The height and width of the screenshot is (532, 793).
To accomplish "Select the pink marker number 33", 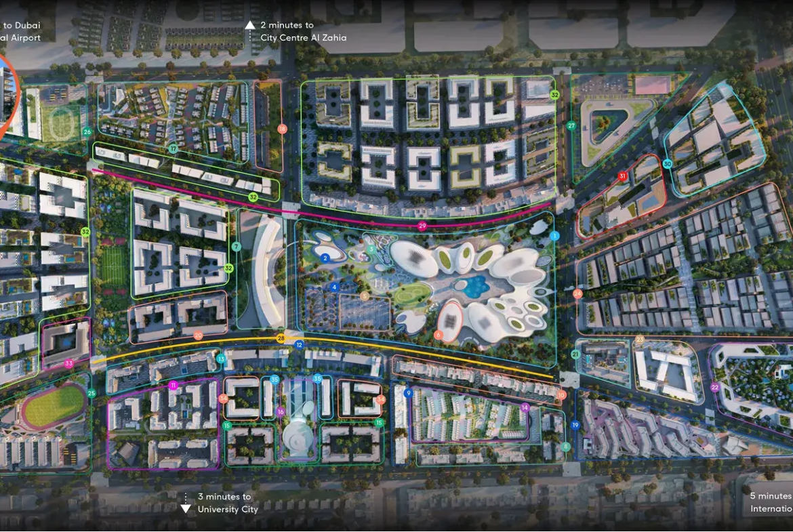I will pyautogui.click(x=68, y=364).
